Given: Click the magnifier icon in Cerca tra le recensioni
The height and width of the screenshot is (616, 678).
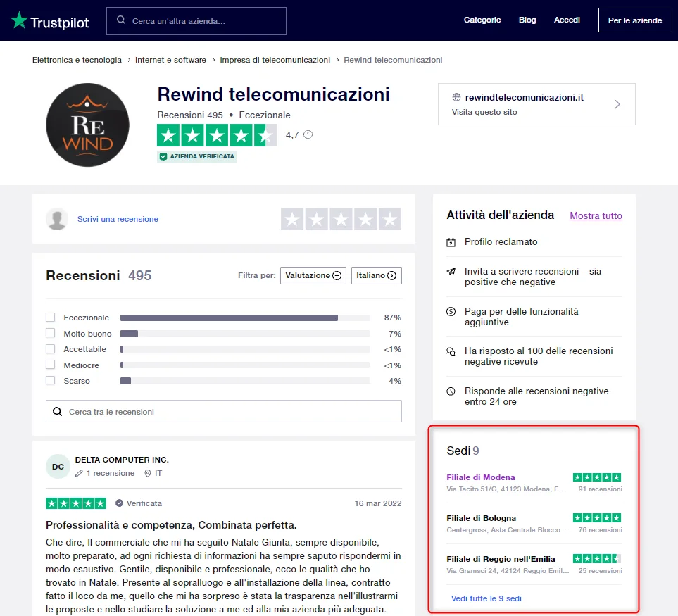Looking at the screenshot, I should coord(57,412).
